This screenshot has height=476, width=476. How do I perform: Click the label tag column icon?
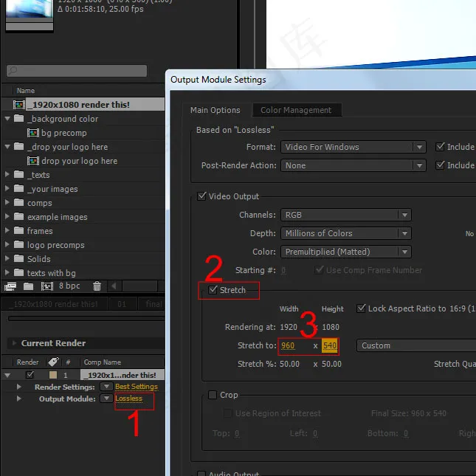pos(52,362)
